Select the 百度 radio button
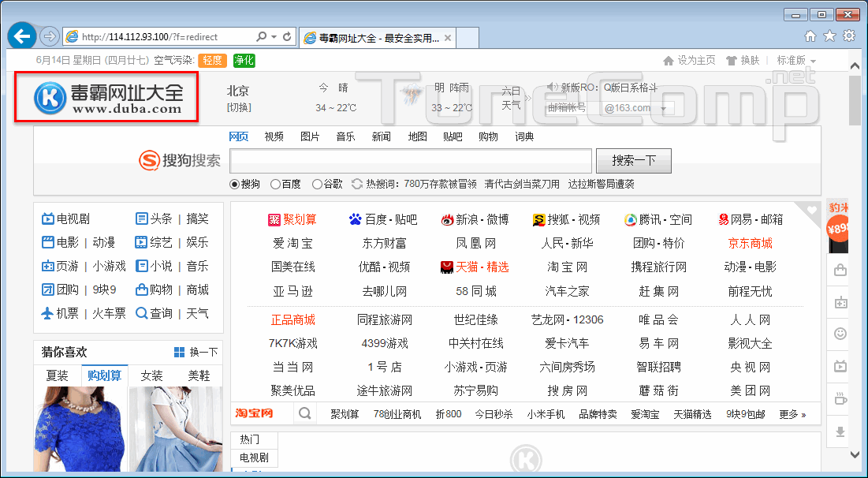The width and height of the screenshot is (868, 478). (x=275, y=185)
